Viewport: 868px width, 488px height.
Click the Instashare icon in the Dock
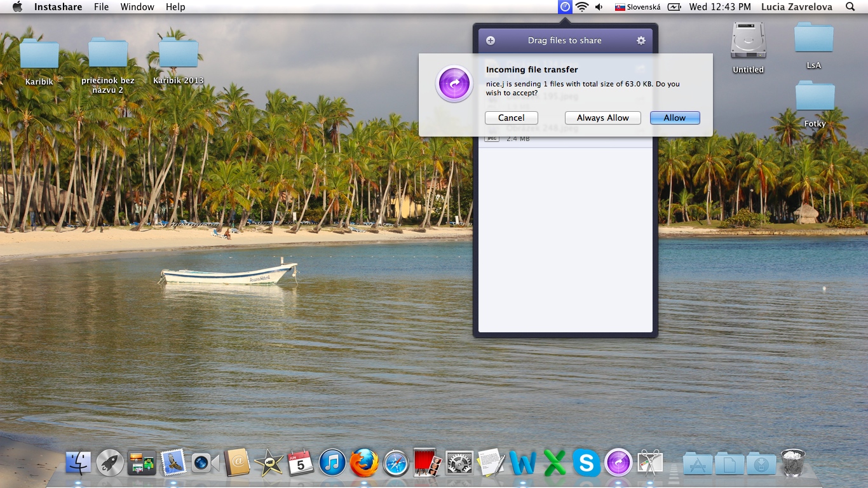pyautogui.click(x=618, y=463)
